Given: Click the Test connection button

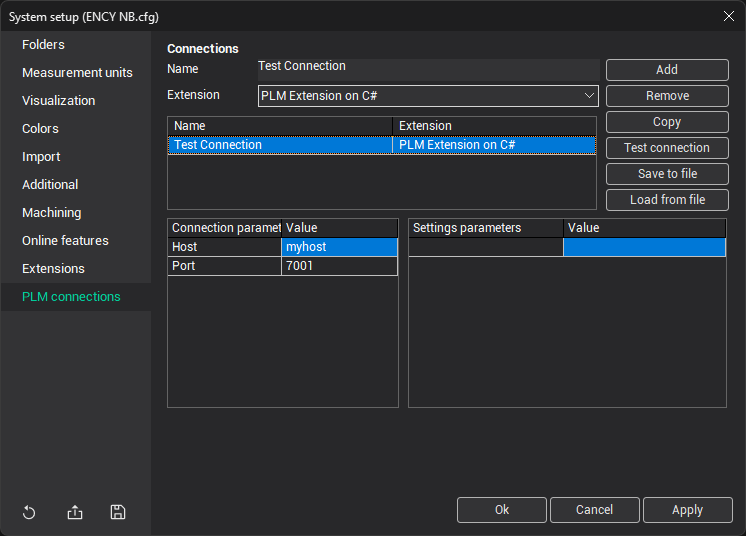Looking at the screenshot, I should 667,148.
